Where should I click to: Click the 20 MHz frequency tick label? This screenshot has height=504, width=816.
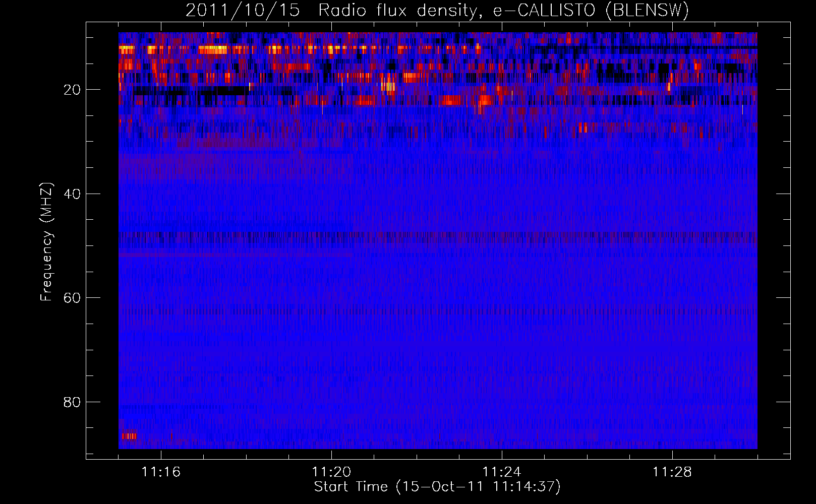tap(73, 90)
